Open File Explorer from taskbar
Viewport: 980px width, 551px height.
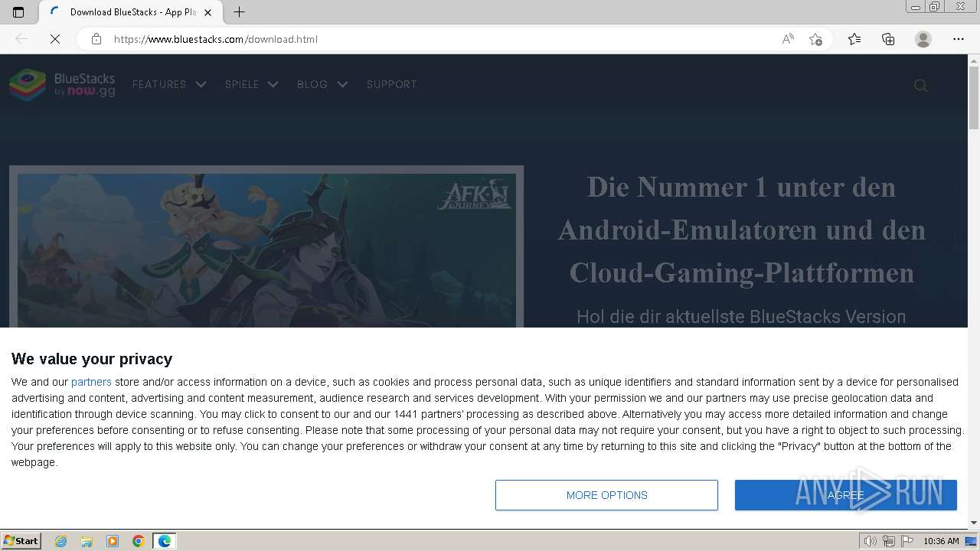coord(87,541)
